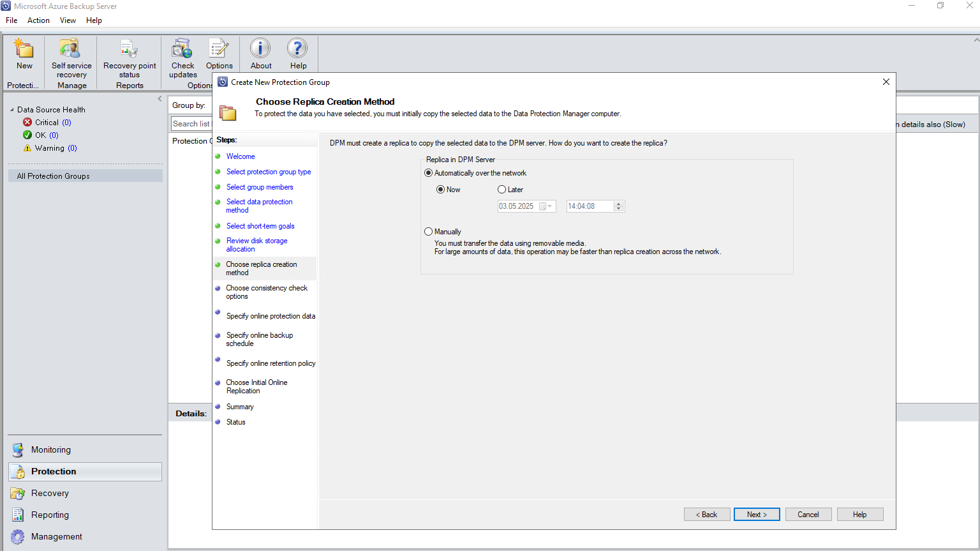Screen dimensions: 980x551
Task: Click the time field 14:04:08
Action: click(590, 206)
